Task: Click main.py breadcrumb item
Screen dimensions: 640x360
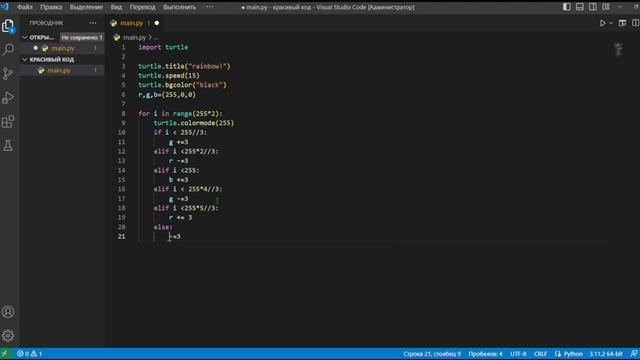Action: (x=134, y=38)
